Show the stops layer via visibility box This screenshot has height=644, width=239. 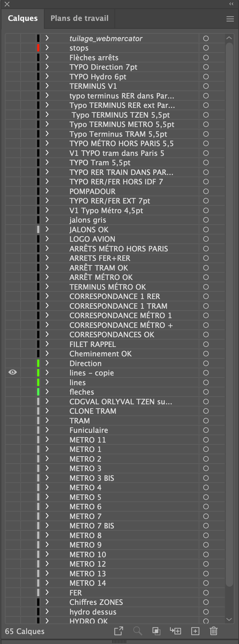13,48
